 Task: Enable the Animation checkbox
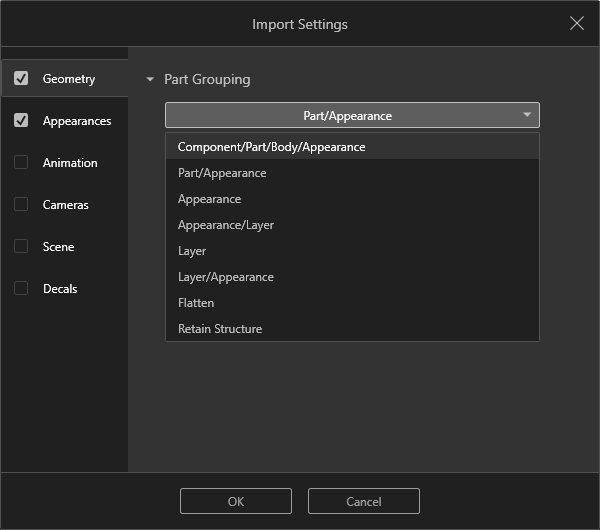click(x=21, y=163)
